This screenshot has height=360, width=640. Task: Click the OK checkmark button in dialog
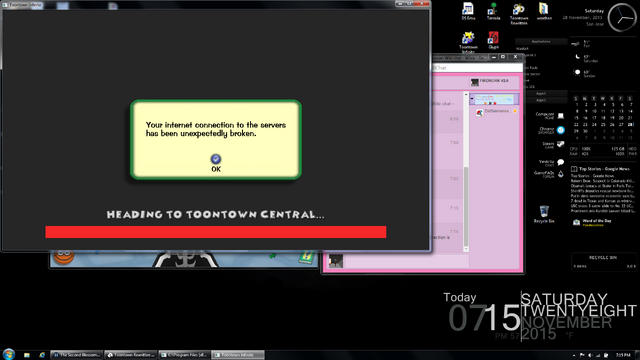tap(216, 159)
